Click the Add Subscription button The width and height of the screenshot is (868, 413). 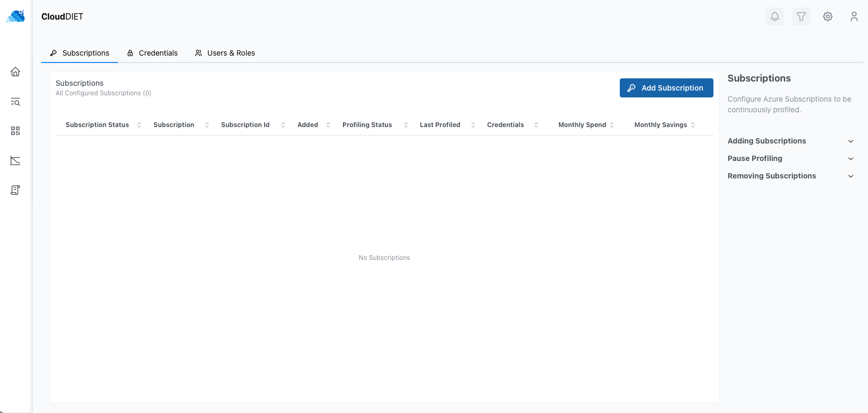coord(666,88)
